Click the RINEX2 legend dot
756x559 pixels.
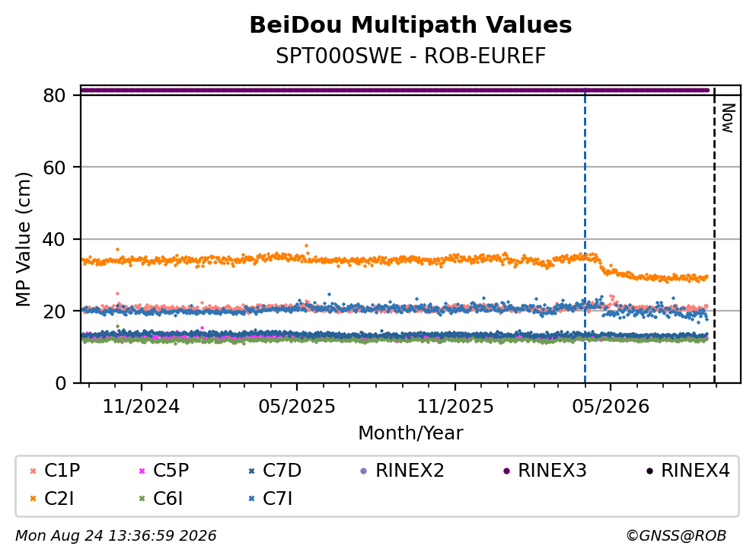coord(364,471)
